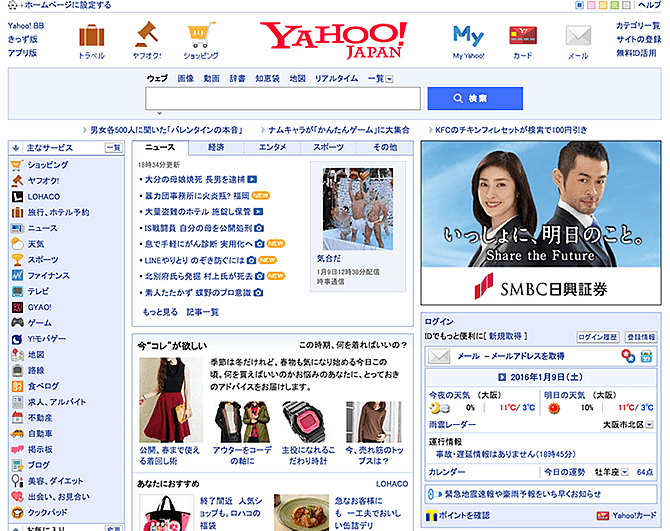This screenshot has height=531, width=670.
Task: Switch to the スポーツ news tab
Action: [x=328, y=147]
